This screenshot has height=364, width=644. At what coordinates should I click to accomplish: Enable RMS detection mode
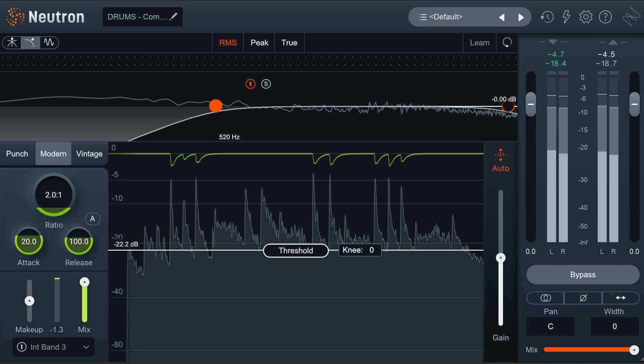pos(228,43)
